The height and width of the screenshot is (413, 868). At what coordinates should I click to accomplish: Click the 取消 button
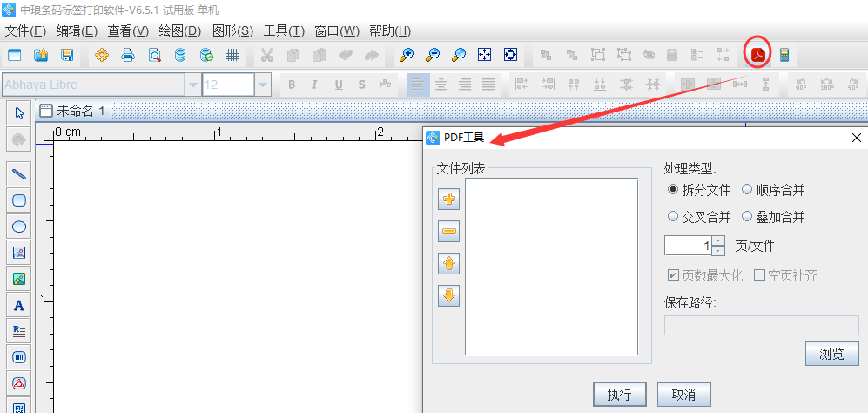(x=683, y=395)
